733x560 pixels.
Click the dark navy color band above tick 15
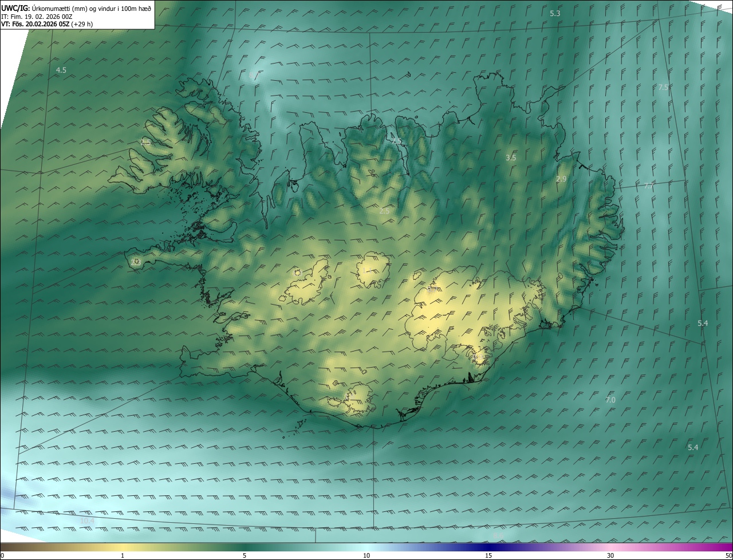point(488,547)
